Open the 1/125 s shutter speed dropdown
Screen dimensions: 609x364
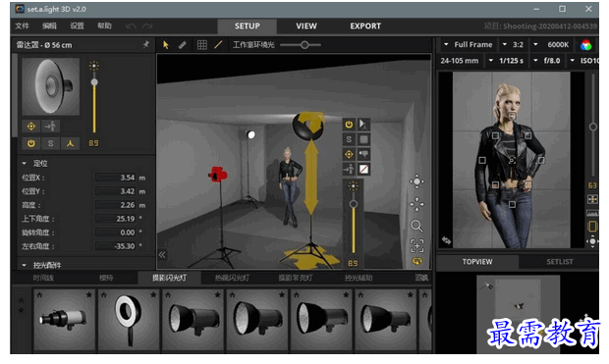506,61
